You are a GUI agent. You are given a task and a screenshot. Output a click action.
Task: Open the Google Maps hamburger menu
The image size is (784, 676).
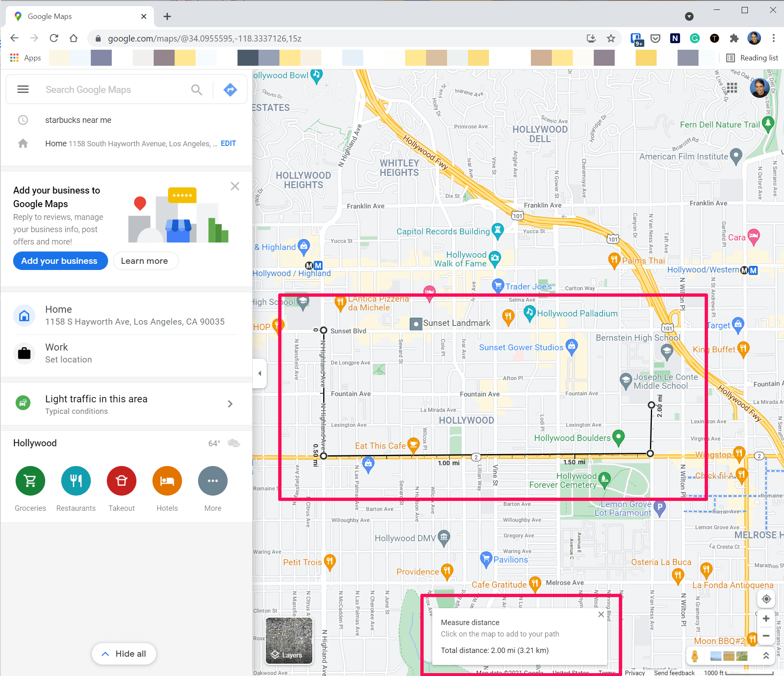(23, 89)
